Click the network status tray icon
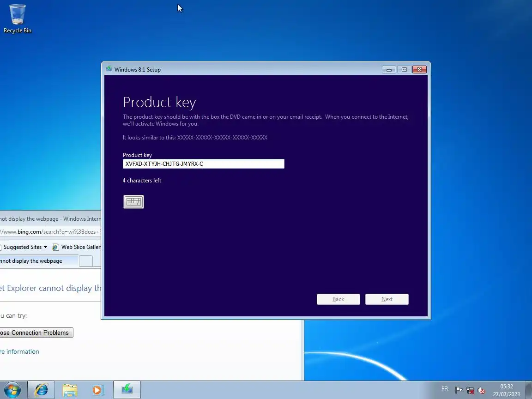Viewport: 532px width, 399px height. pyautogui.click(x=470, y=390)
